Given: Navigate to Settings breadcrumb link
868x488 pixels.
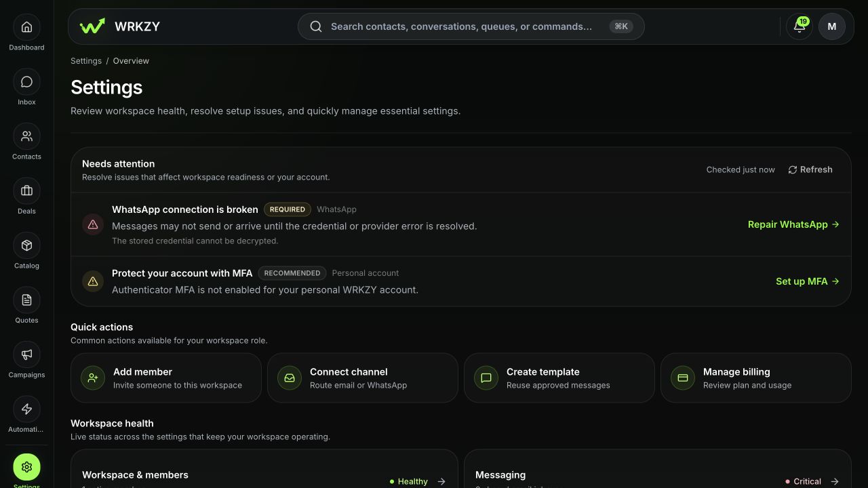Looking at the screenshot, I should click(86, 61).
